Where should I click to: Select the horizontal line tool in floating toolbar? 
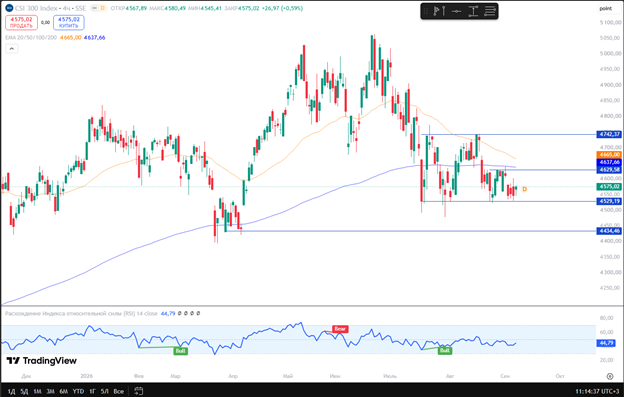(456, 11)
